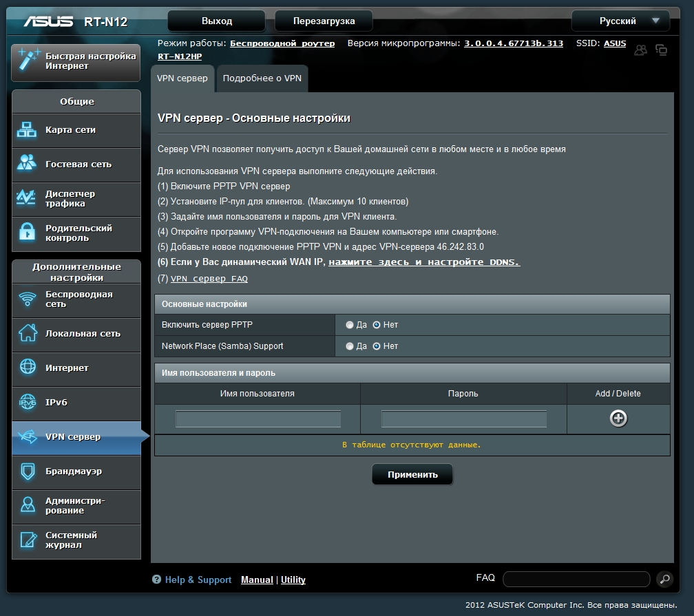This screenshot has height=616, width=694.
Task: Open Беспроводная сеть menu item
Action: click(x=76, y=299)
